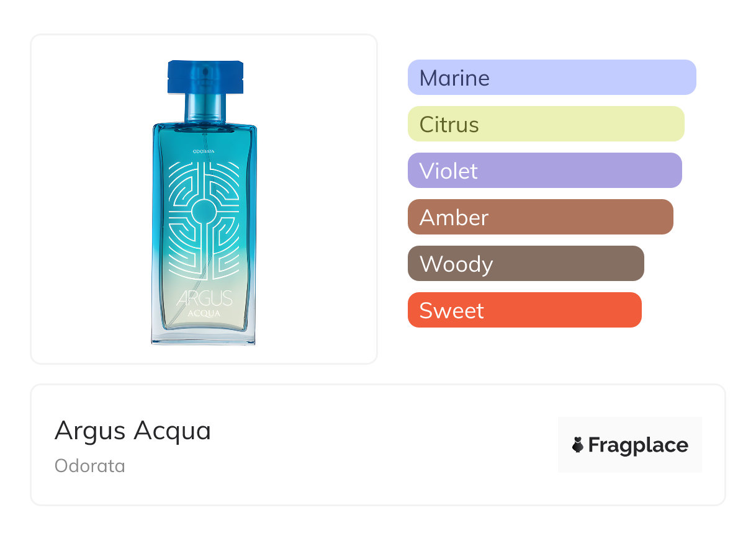This screenshot has height=536, width=756.
Task: Click the Fragplace wordmark text
Action: (638, 445)
